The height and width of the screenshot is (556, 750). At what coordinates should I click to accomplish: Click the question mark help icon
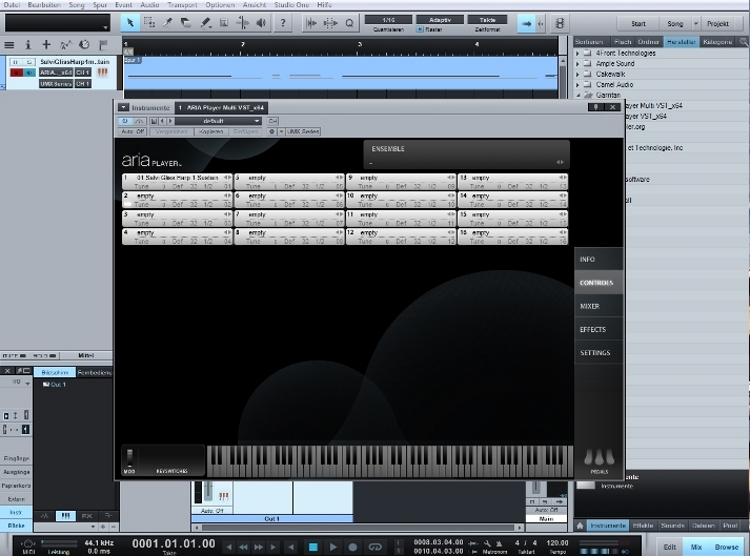click(x=283, y=22)
